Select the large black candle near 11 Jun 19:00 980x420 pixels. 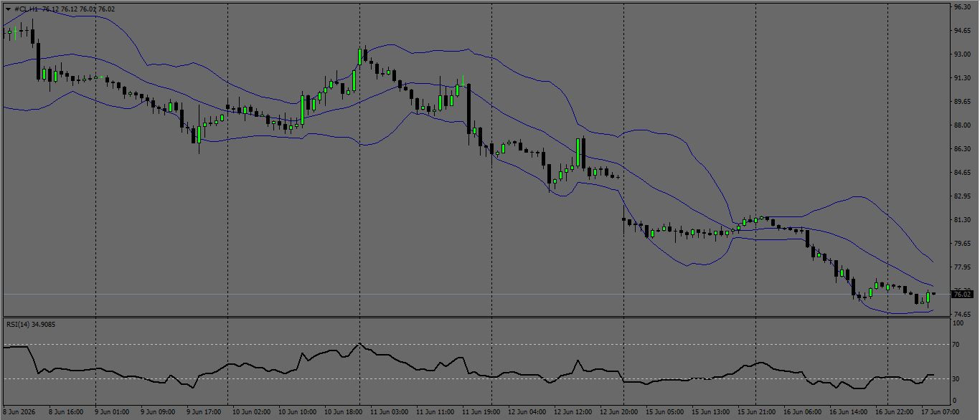point(468,108)
